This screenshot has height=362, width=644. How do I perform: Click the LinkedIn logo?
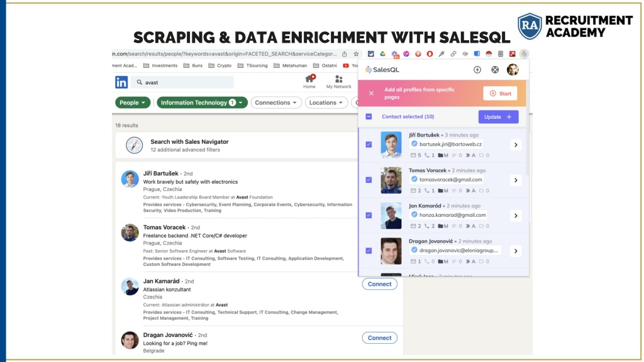click(x=121, y=82)
